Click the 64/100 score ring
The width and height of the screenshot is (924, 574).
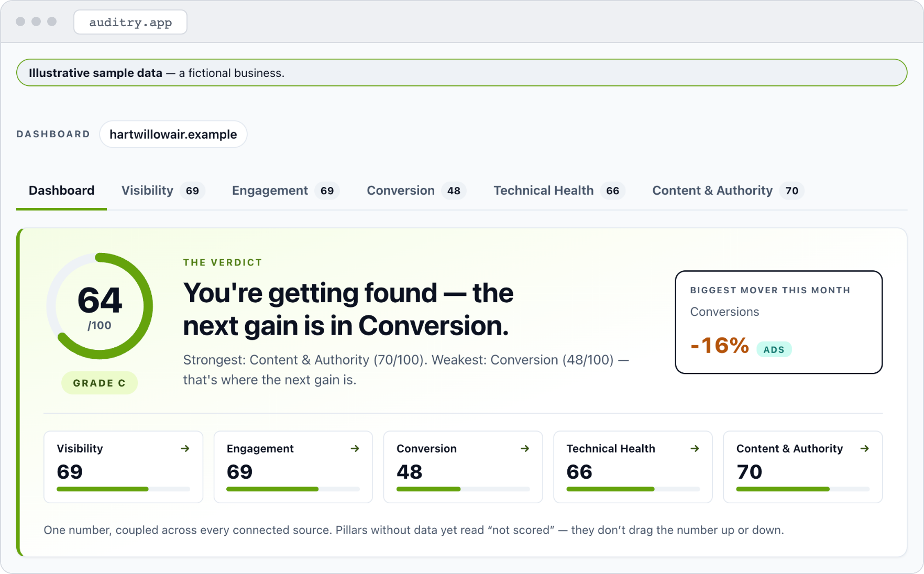tap(100, 306)
